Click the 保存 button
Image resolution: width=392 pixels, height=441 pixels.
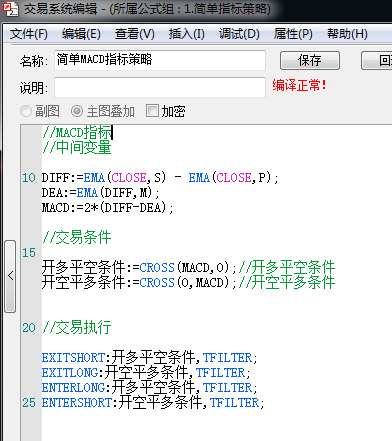tap(310, 60)
